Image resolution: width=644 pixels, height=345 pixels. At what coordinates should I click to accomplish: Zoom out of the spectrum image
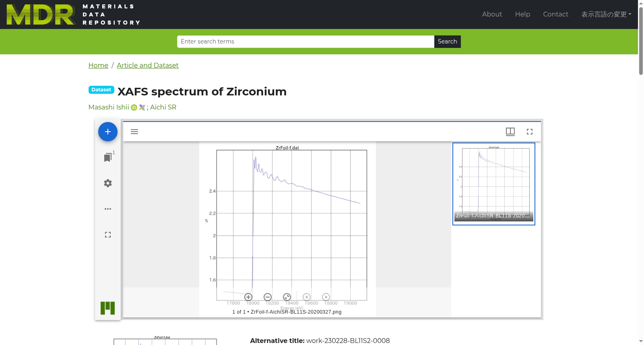click(x=268, y=297)
